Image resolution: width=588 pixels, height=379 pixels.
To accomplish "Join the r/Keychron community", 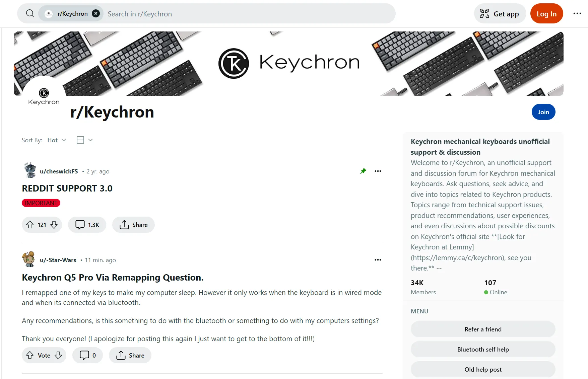I will point(543,112).
